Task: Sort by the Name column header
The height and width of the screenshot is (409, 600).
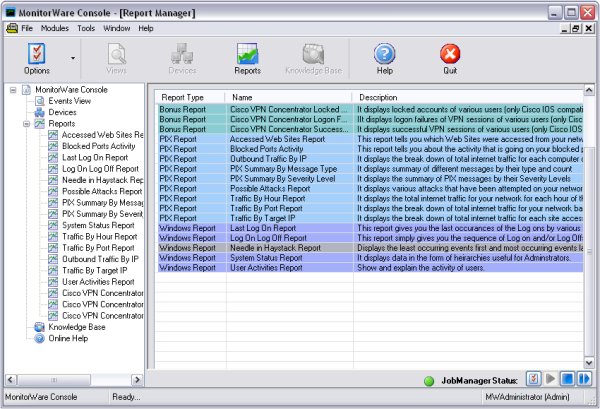Action: click(x=289, y=98)
